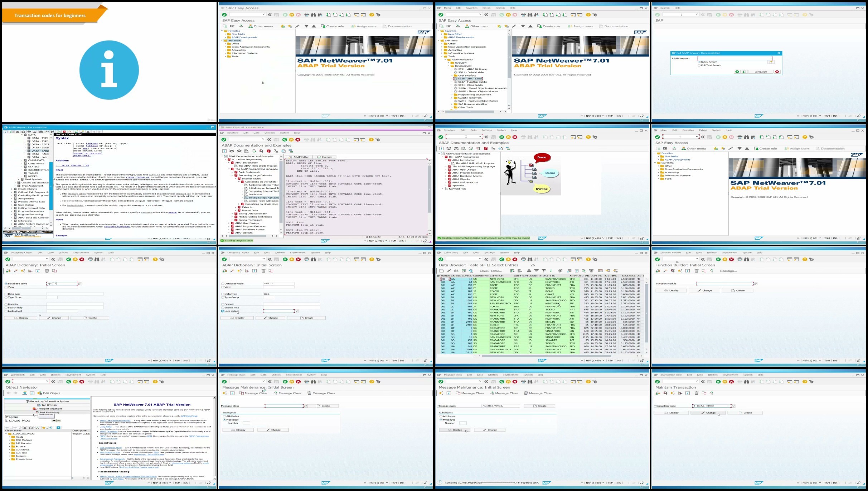The image size is (868, 491).
Task: Click the yellow help icon in Maintain Transaction window
Action: (x=805, y=382)
